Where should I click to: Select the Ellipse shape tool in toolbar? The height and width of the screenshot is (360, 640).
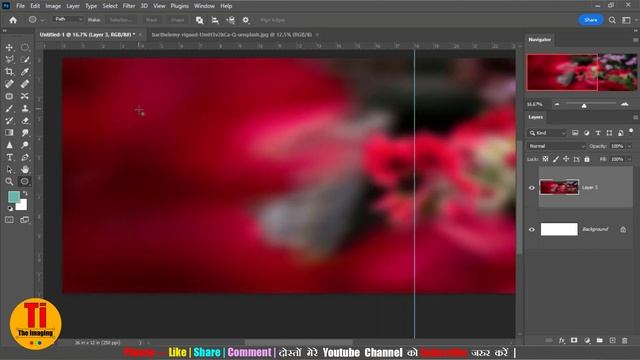click(x=24, y=182)
